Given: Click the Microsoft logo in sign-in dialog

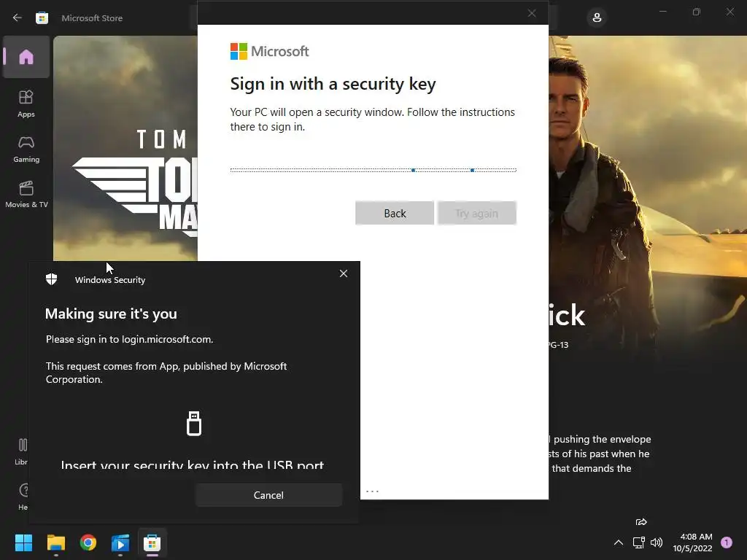Looking at the screenshot, I should tap(270, 52).
